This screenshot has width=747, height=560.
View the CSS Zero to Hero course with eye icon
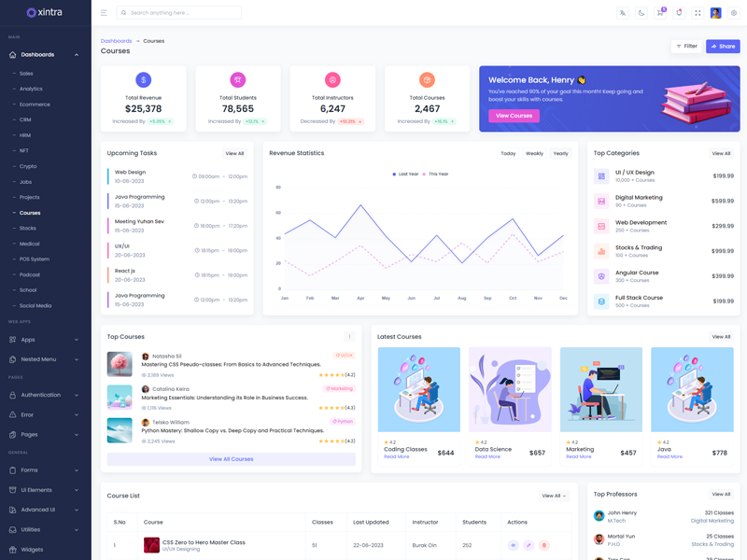[513, 545]
